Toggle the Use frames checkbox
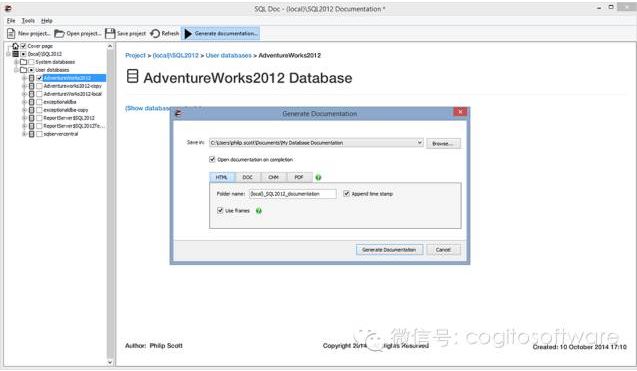 pos(220,210)
